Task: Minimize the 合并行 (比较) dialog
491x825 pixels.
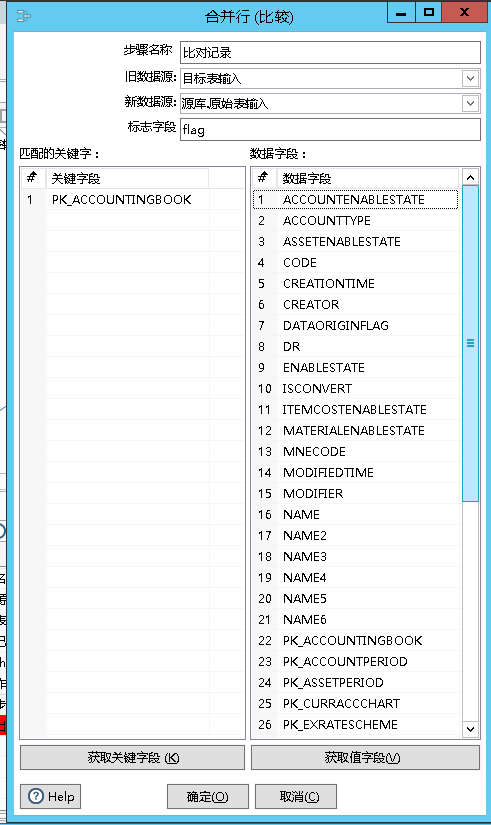Action: click(401, 13)
